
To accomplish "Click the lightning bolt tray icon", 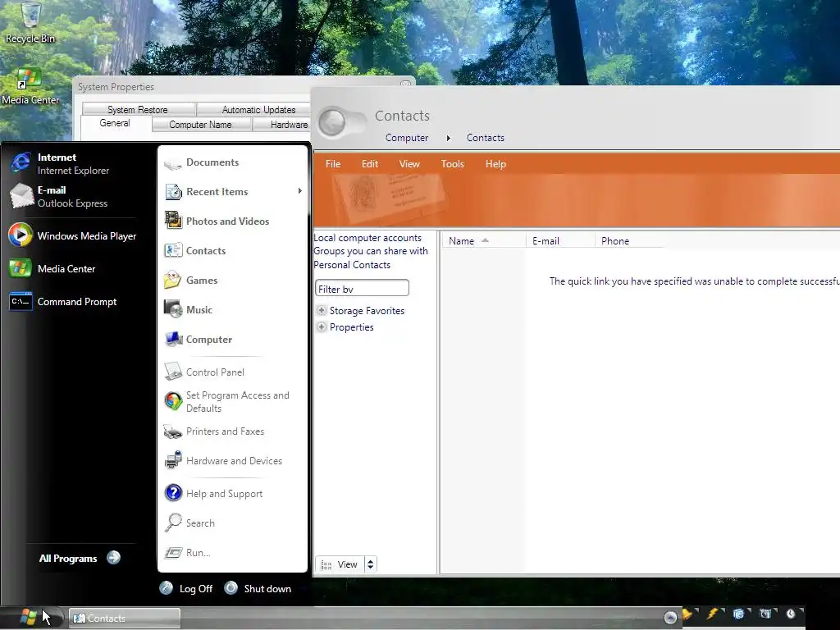I will 712,614.
